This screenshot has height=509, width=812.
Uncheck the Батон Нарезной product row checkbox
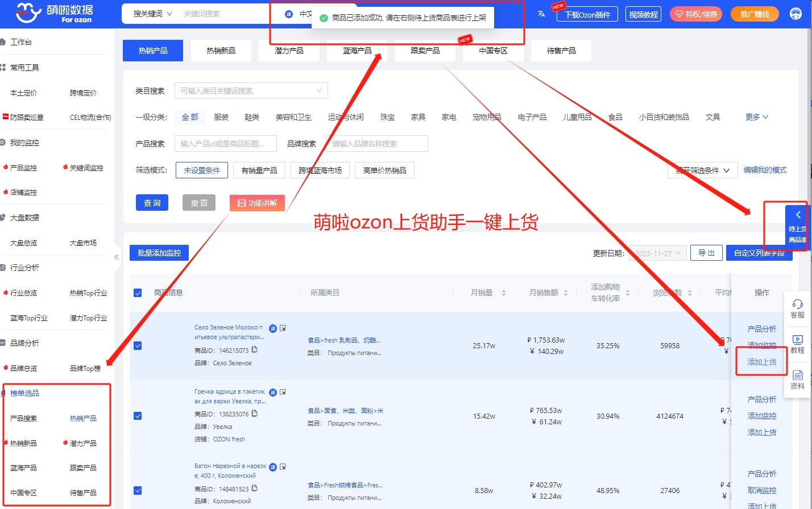(138, 490)
